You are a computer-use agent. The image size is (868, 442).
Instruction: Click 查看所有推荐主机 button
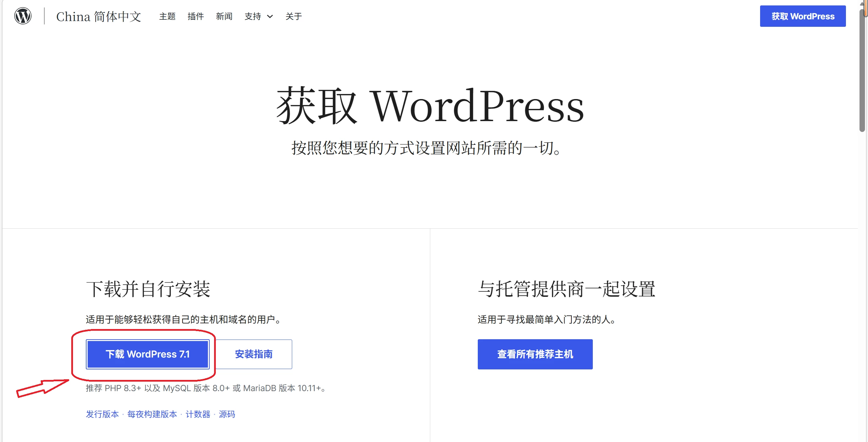click(535, 354)
